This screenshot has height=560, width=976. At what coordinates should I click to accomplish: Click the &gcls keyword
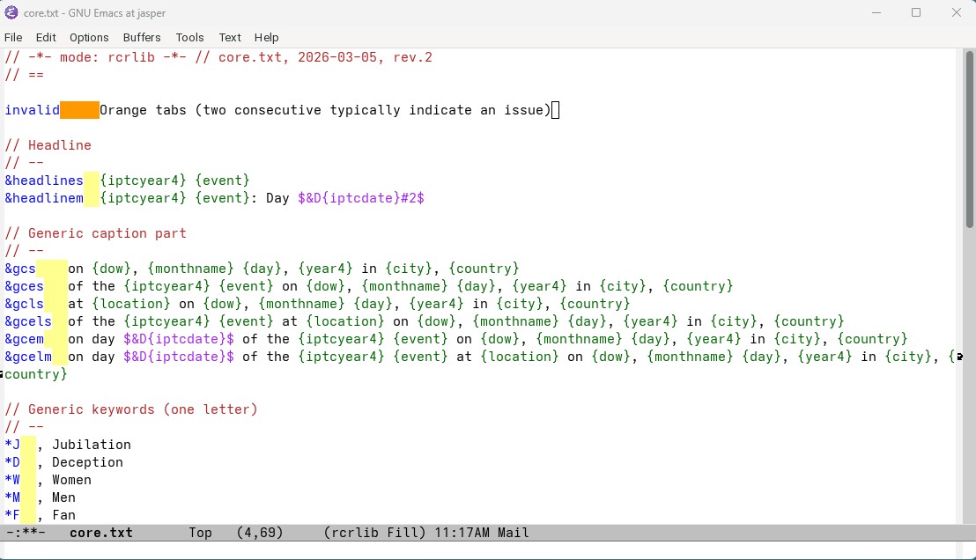(x=25, y=304)
